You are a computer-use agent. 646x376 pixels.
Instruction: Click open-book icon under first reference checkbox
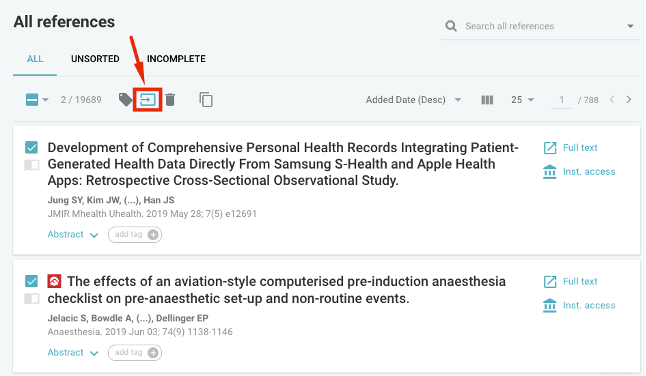[x=32, y=166]
